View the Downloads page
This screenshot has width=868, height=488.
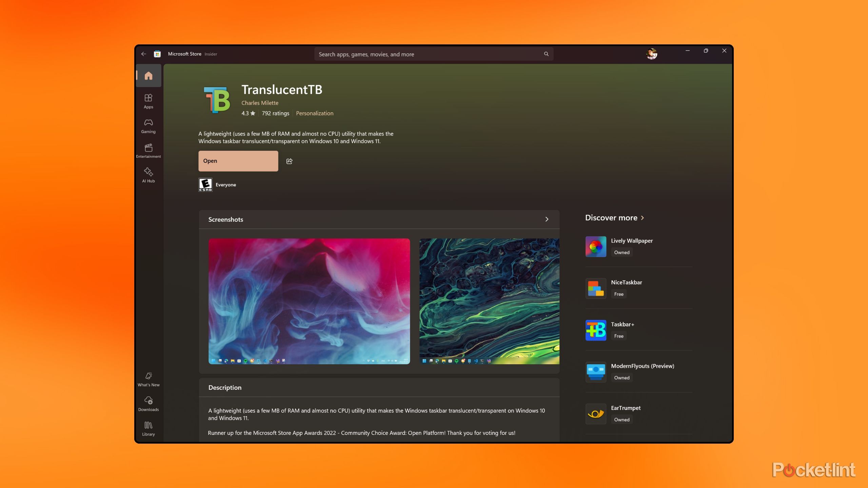[x=149, y=404]
